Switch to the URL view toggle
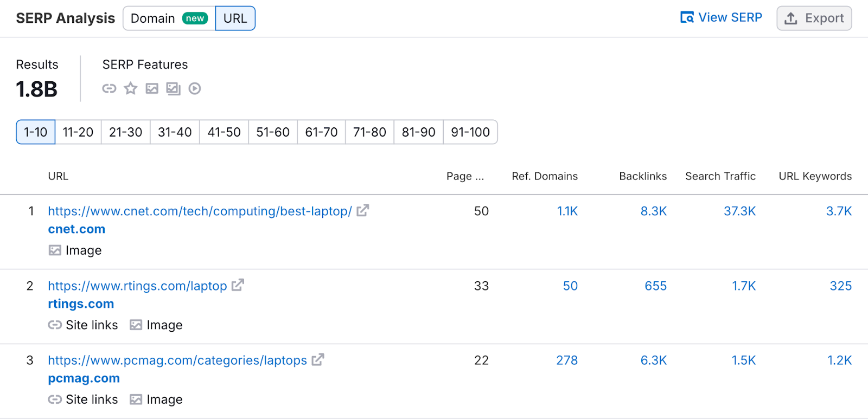868x419 pixels. 235,18
